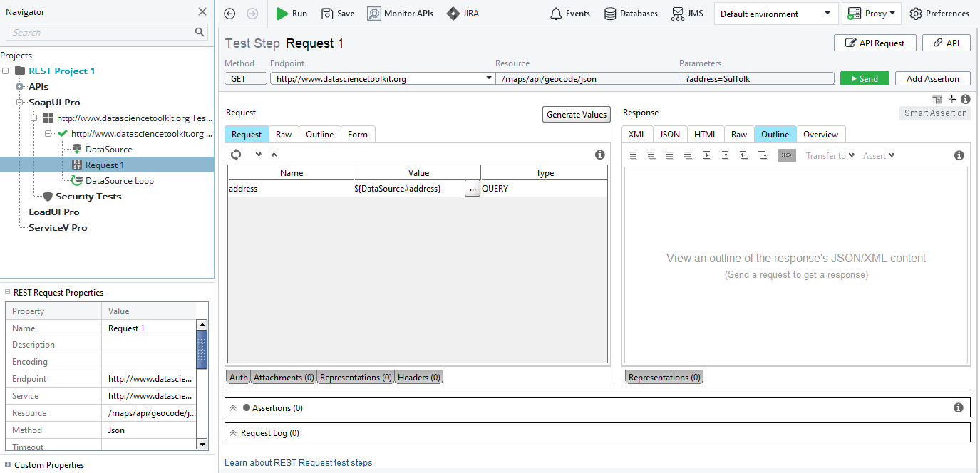Click the address parameter name cell

coord(291,189)
